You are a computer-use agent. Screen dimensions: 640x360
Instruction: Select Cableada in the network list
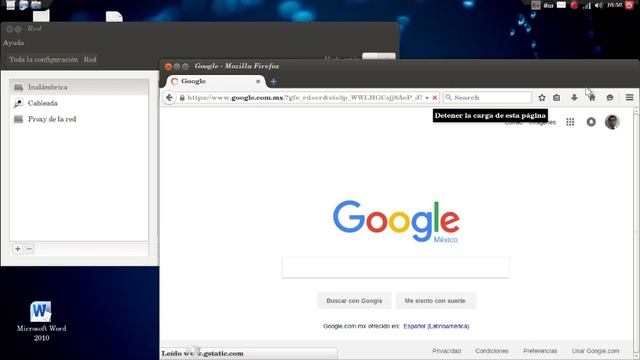(79, 103)
